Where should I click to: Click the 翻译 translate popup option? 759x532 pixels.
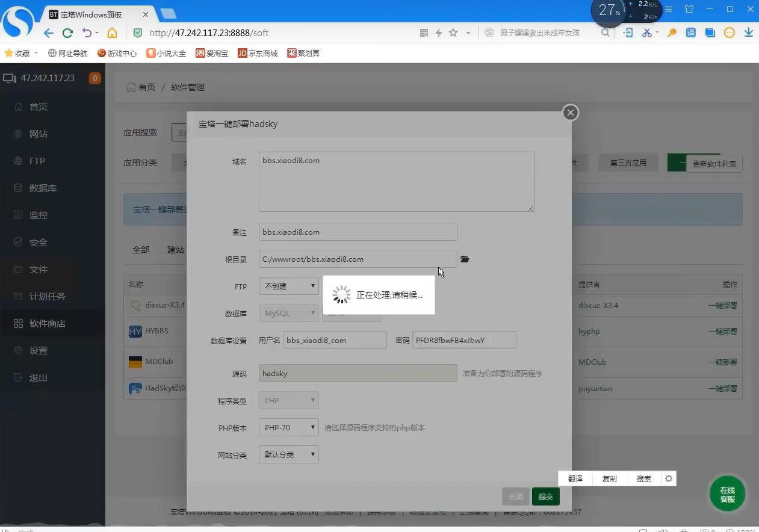pos(575,478)
